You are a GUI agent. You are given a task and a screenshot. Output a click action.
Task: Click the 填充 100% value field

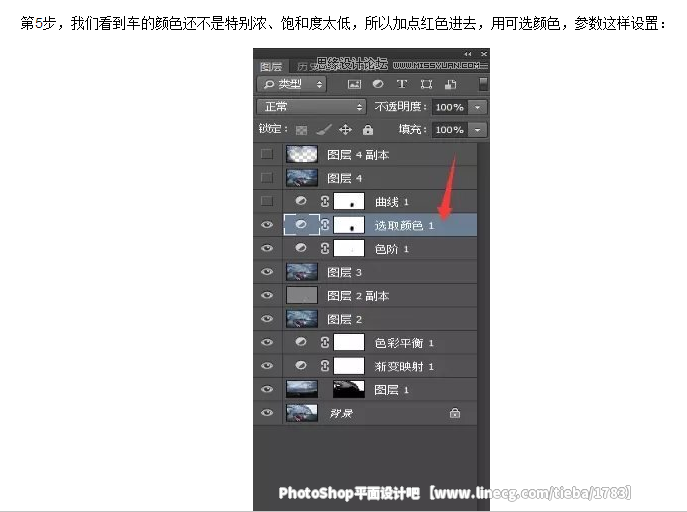point(450,130)
